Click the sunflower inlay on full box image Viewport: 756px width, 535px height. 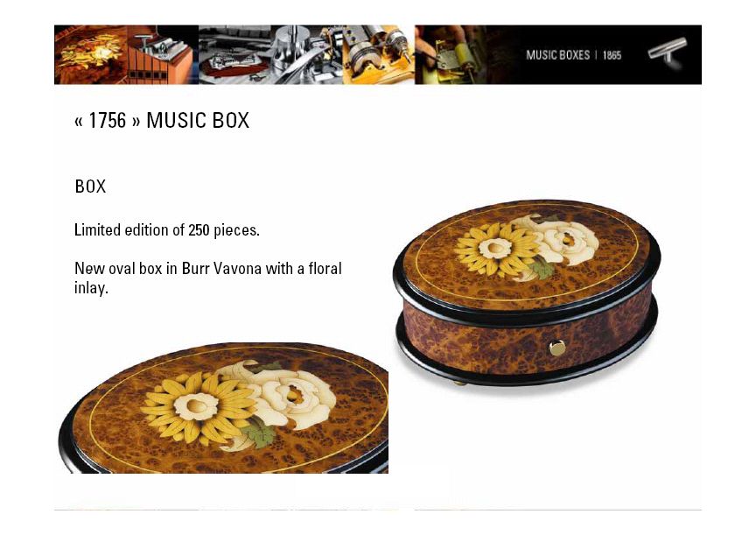pyautogui.click(x=495, y=249)
